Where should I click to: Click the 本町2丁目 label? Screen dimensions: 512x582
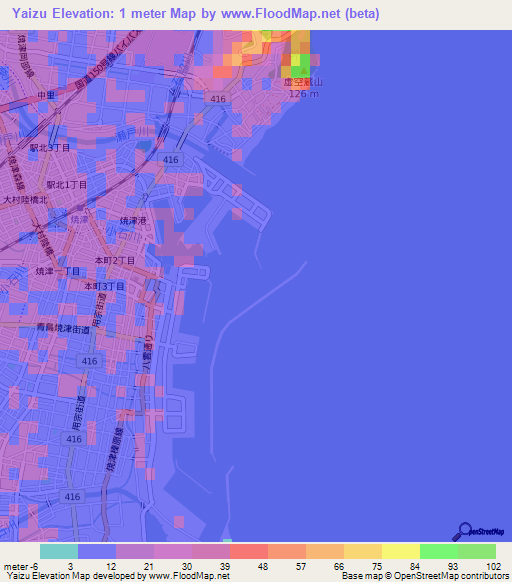pyautogui.click(x=115, y=261)
